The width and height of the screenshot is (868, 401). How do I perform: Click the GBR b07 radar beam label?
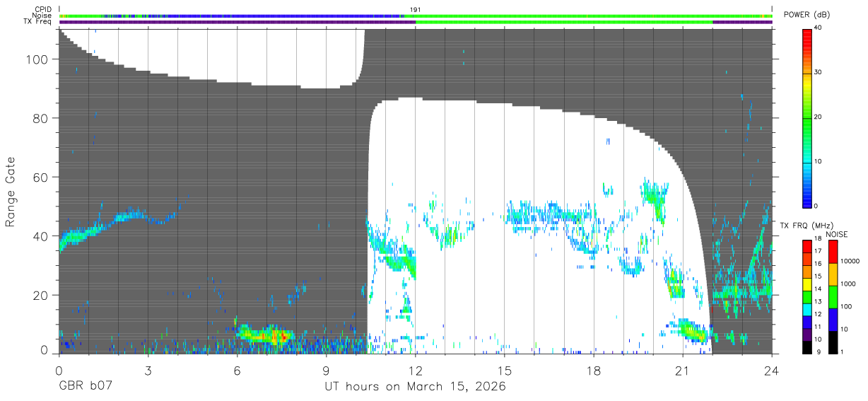coord(85,387)
